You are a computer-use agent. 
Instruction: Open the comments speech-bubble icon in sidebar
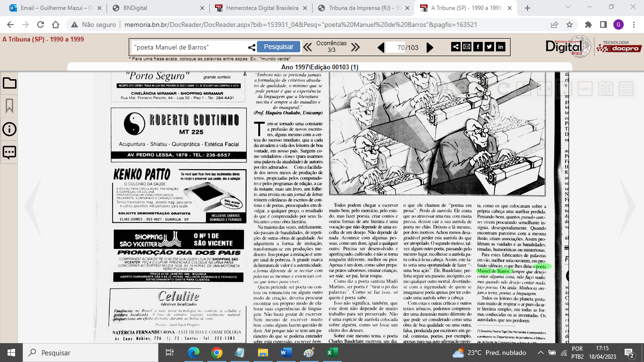click(9, 152)
